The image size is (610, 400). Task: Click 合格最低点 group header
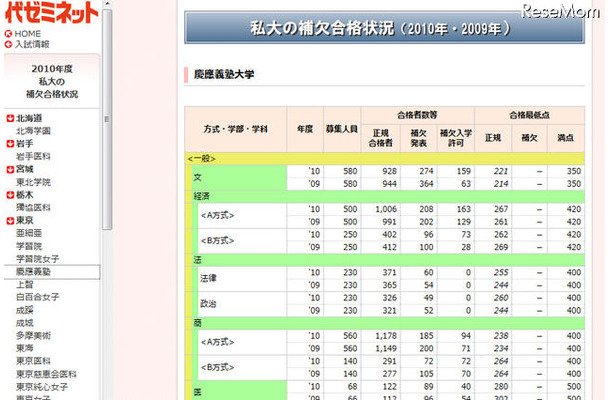pos(529,115)
